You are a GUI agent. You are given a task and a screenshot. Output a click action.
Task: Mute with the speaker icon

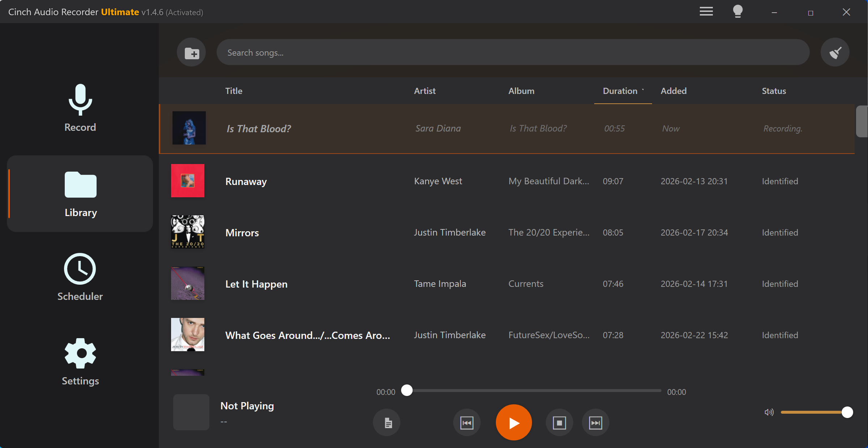(x=769, y=412)
